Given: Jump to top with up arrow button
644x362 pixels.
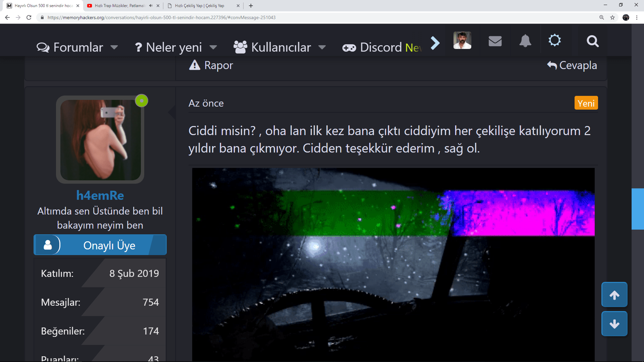Looking at the screenshot, I should [614, 295].
